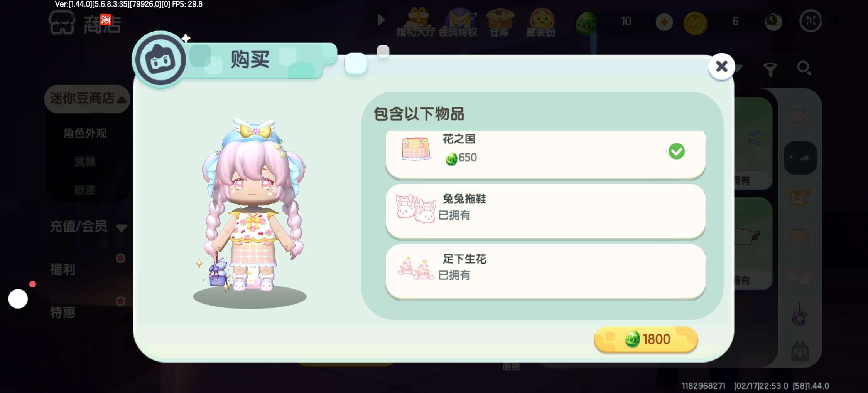The image size is (868, 393).
Task: Open the 赠礼大厅 gift hall icon
Action: click(x=416, y=22)
